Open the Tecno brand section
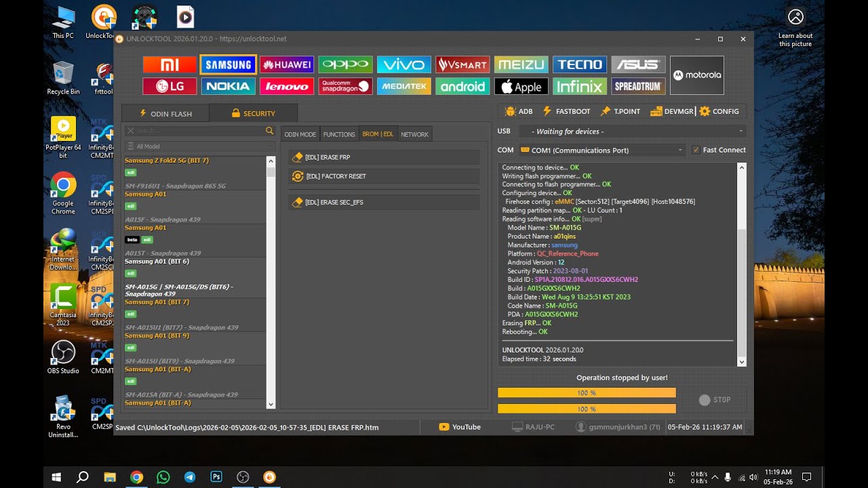The image size is (868, 488). (x=580, y=65)
